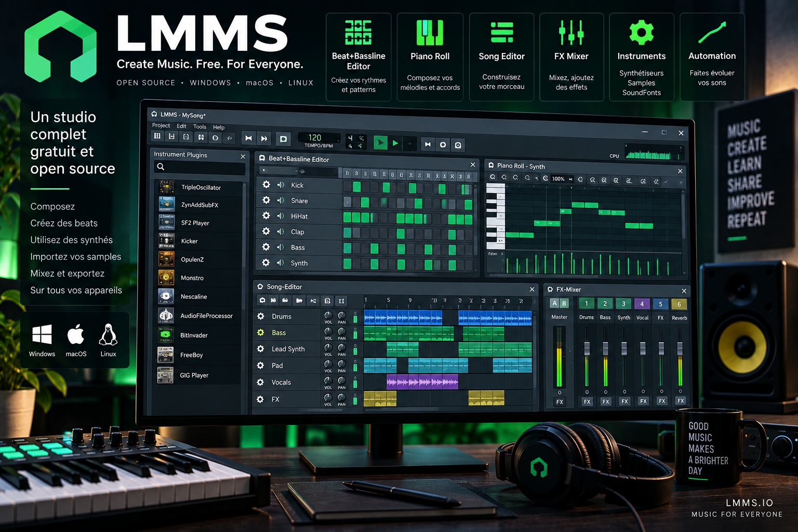The width and height of the screenshot is (798, 532).
Task: Click the AudioFileProcessor plugin icon
Action: coord(166,315)
